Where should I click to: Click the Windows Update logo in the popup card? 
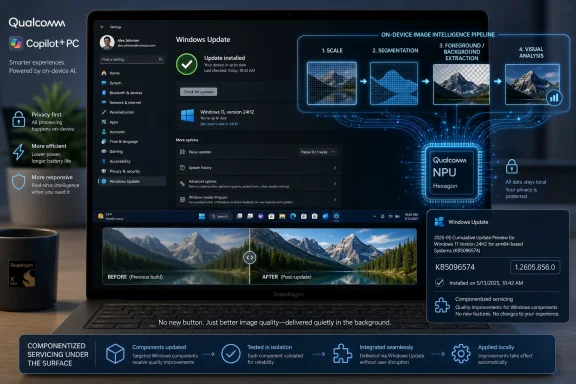tap(439, 222)
